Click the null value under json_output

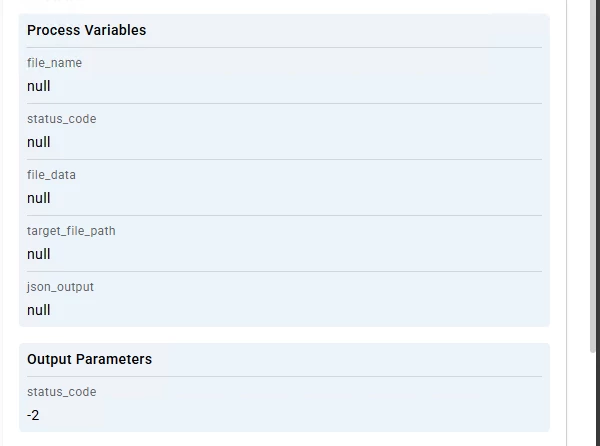click(x=38, y=310)
